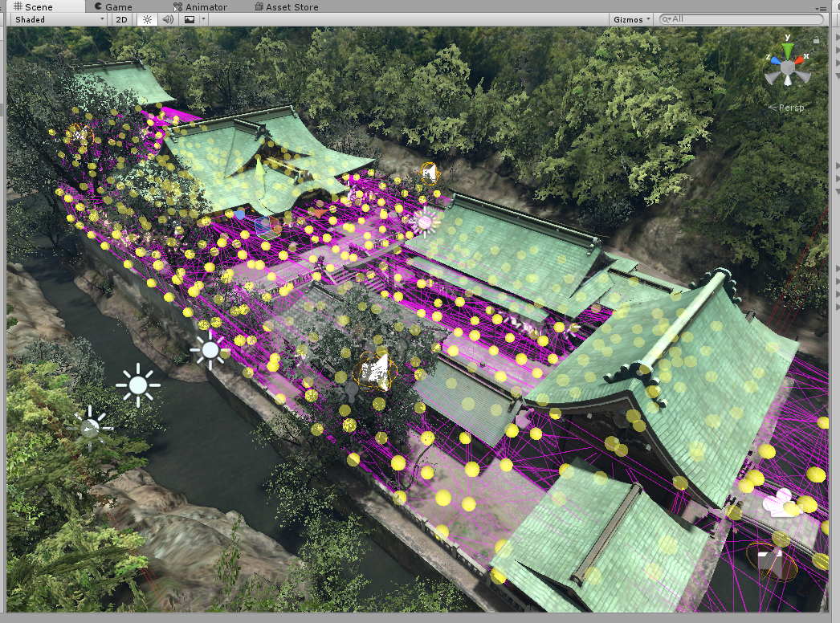Image resolution: width=840 pixels, height=623 pixels.
Task: Select the brightest light gizmo over the river
Action: (138, 385)
